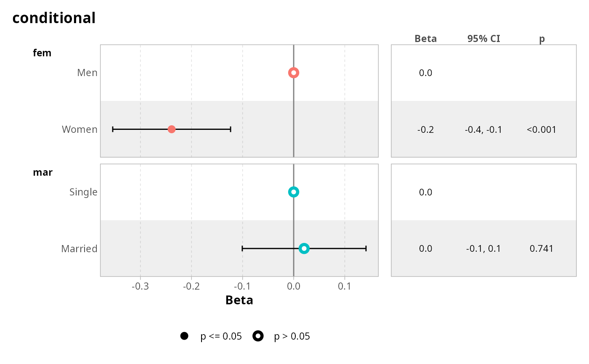Click the Married p-value '0.741'
Viewport: 589px width, 364px height.
point(541,248)
